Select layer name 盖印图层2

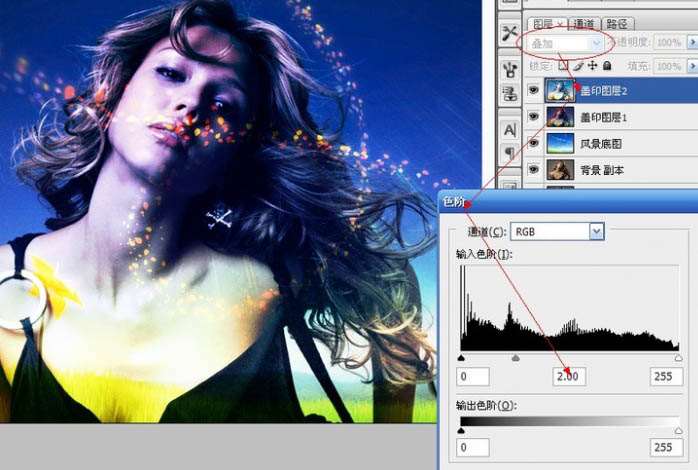604,91
